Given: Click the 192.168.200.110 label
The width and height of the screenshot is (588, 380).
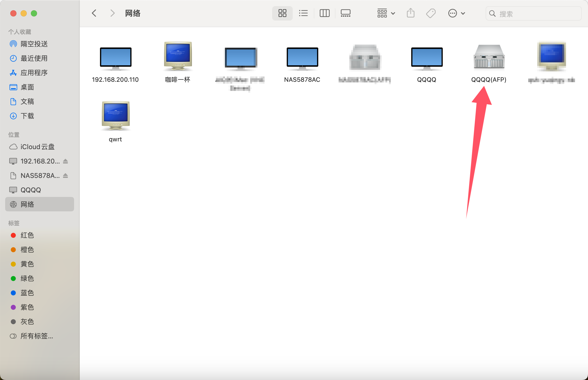Looking at the screenshot, I should (x=115, y=80).
